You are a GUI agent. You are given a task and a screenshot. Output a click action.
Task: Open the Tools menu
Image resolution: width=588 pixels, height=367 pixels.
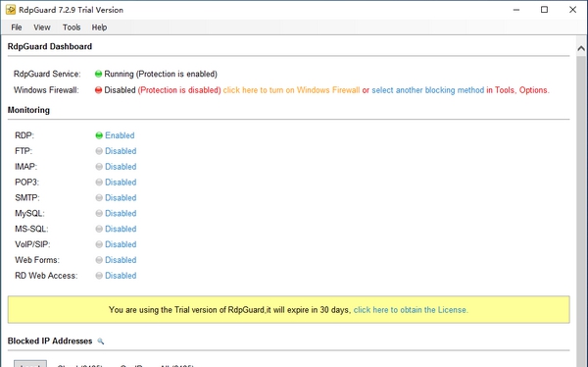click(x=72, y=27)
